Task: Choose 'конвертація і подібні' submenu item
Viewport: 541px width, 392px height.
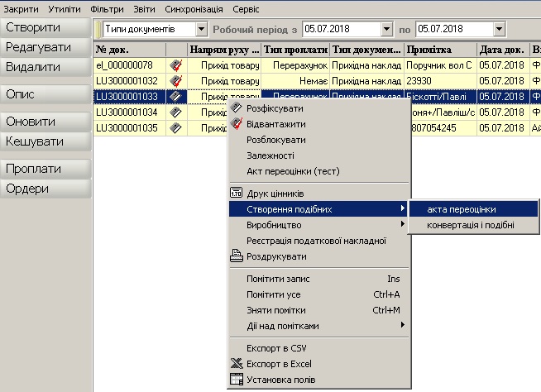Action: coord(470,225)
